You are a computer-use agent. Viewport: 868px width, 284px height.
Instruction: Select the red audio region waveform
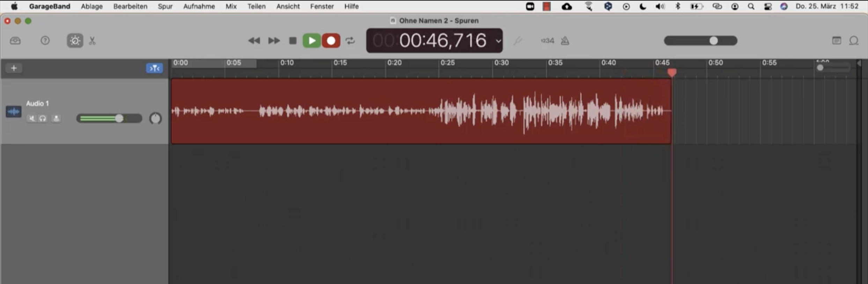coord(421,111)
